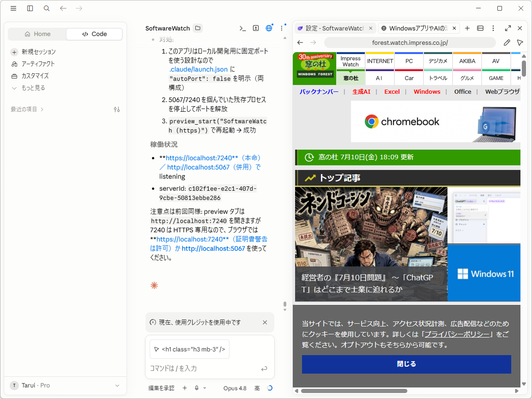Open the terminal icon in the session header
This screenshot has height=399, width=532.
coord(242,28)
